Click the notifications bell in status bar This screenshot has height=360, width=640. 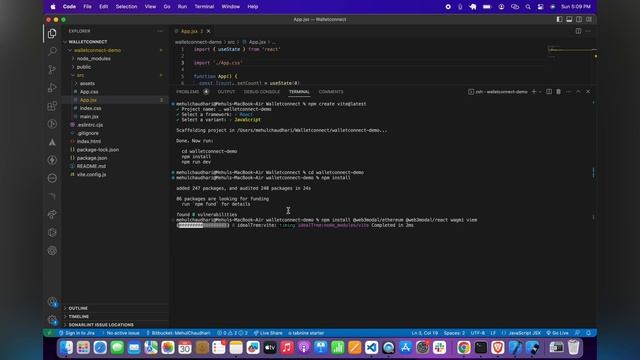coord(589,333)
